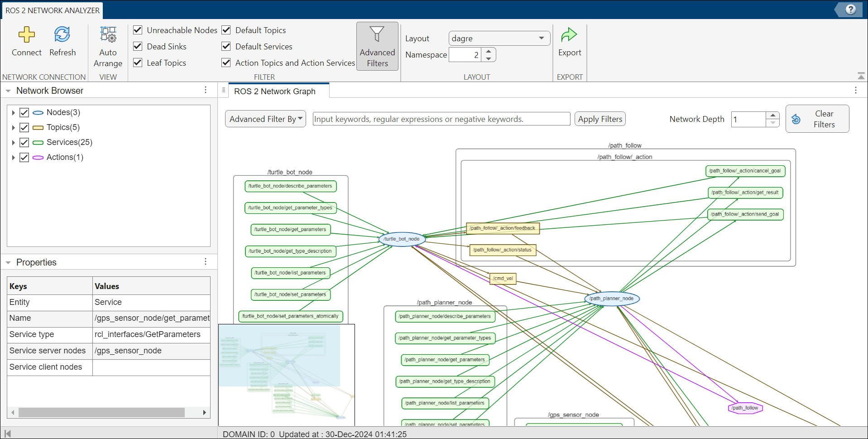The image size is (868, 439).
Task: Open the Layout dagre dropdown
Action: [x=499, y=39]
